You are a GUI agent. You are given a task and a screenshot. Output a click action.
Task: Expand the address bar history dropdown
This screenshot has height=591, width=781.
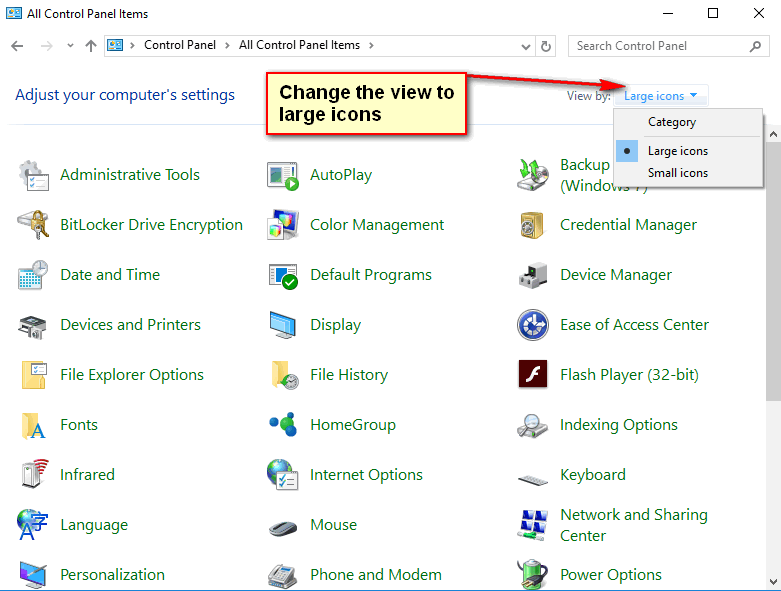(525, 46)
